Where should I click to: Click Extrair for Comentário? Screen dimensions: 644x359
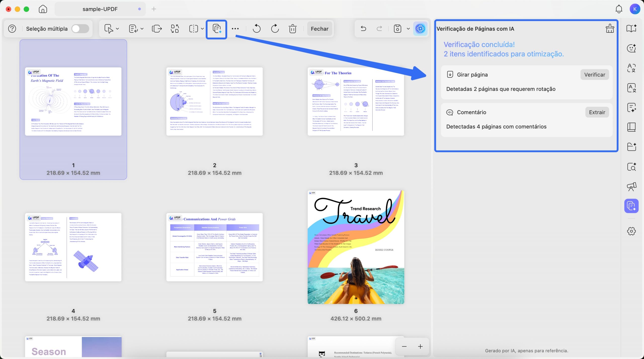point(597,112)
